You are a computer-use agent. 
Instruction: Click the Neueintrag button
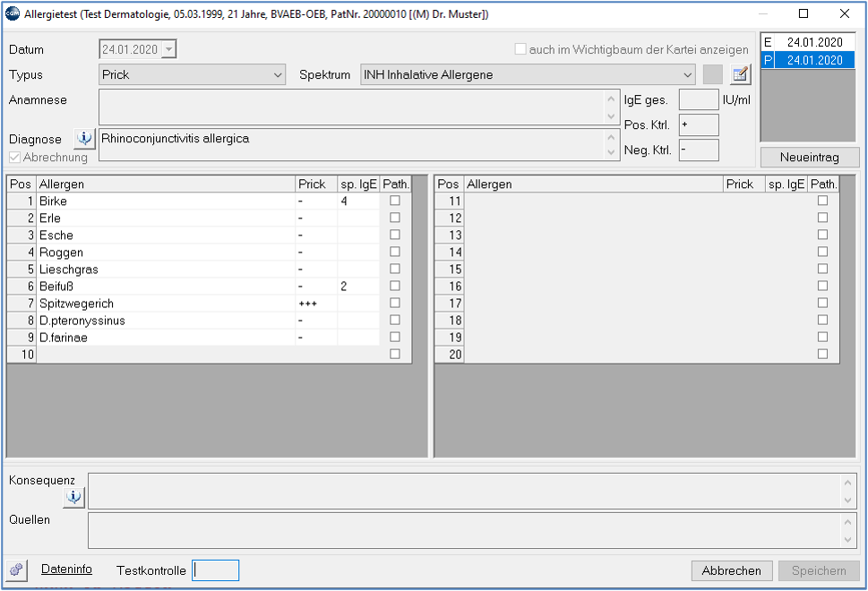point(809,158)
